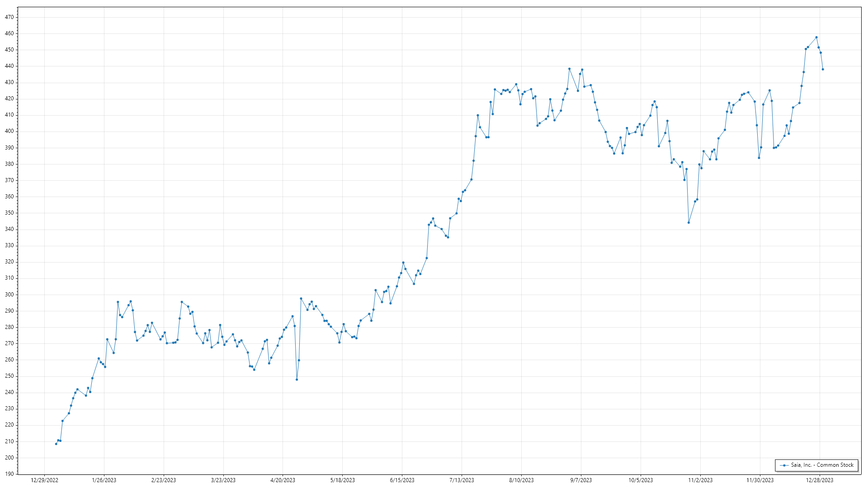The width and height of the screenshot is (868, 488).
Task: Click the 470 y-axis value label
Action: tap(9, 17)
